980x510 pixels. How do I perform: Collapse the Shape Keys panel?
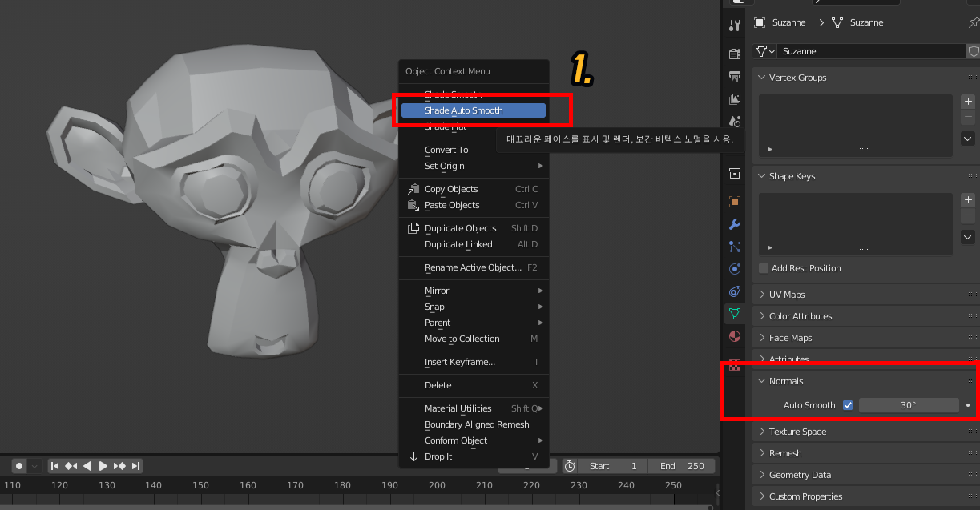(762, 176)
